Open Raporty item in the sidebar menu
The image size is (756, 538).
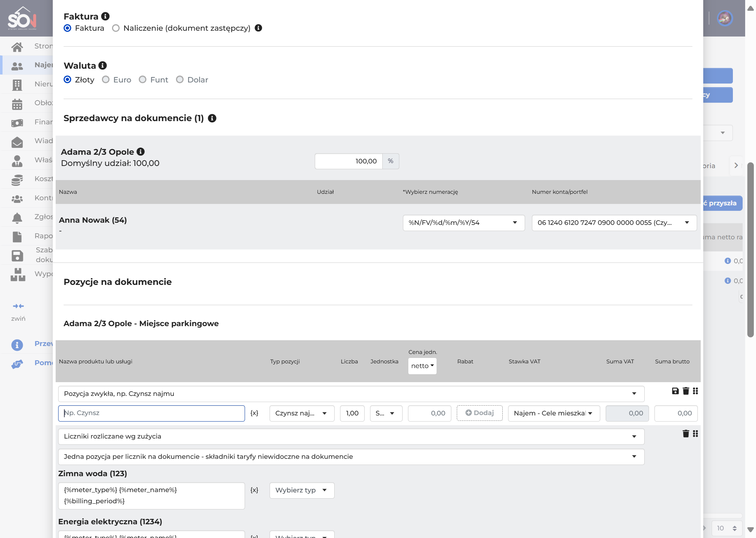pyautogui.click(x=26, y=236)
